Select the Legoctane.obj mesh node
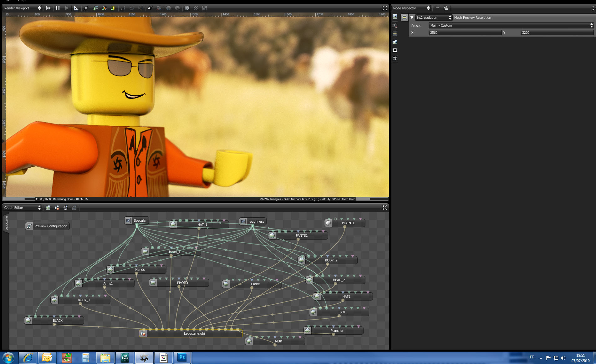This screenshot has width=596, height=364. [x=191, y=333]
